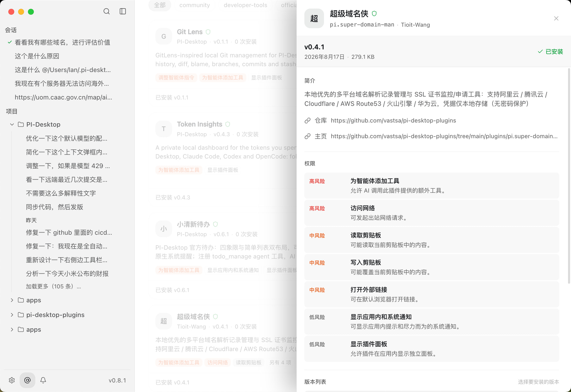The image size is (571, 392).
Task: Expand the pi-desktop-plugins project folder
Action: point(12,315)
